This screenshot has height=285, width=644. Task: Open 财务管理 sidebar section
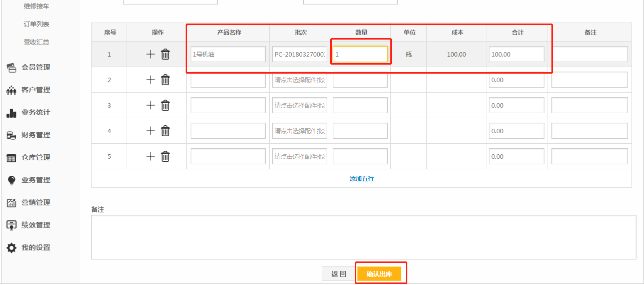(x=36, y=135)
